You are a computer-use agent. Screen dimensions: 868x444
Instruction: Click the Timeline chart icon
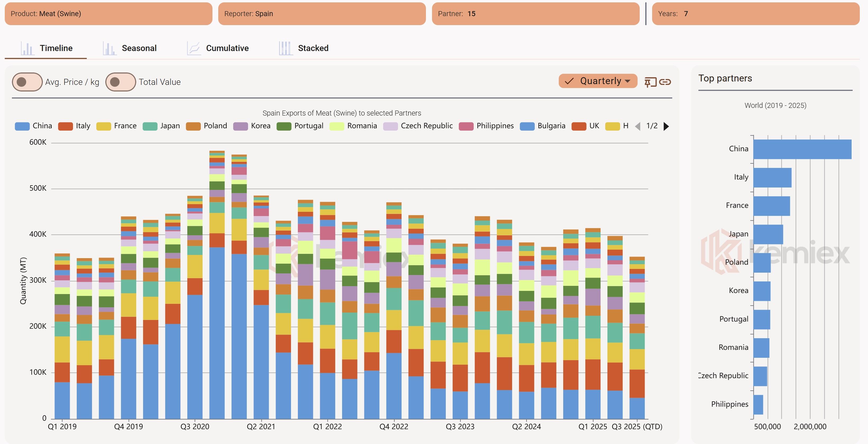coord(28,48)
